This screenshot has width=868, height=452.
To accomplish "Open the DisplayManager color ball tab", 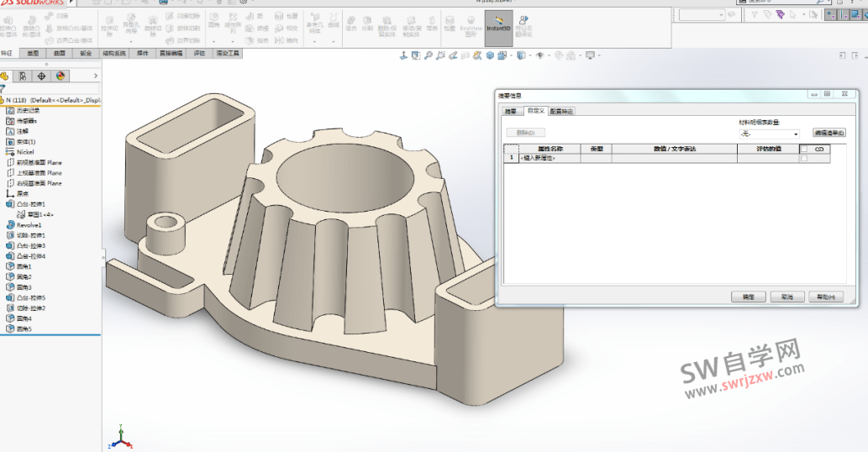I will click(60, 76).
